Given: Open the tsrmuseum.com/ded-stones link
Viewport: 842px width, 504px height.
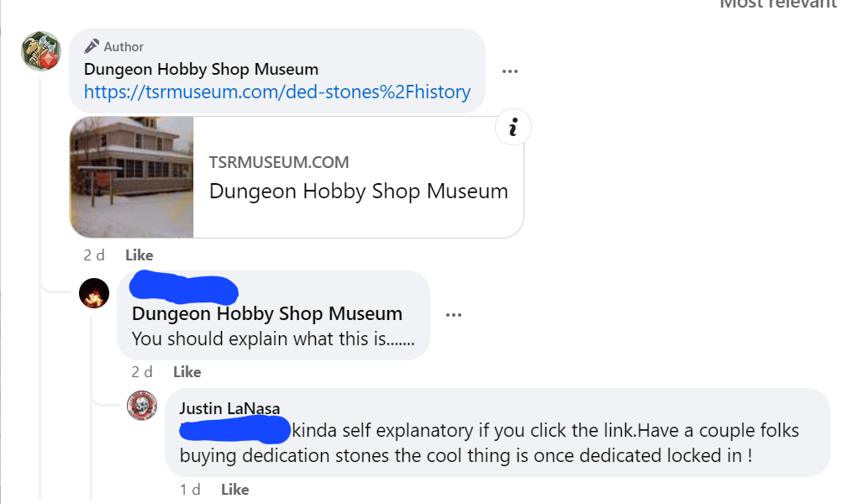Looking at the screenshot, I should (277, 92).
